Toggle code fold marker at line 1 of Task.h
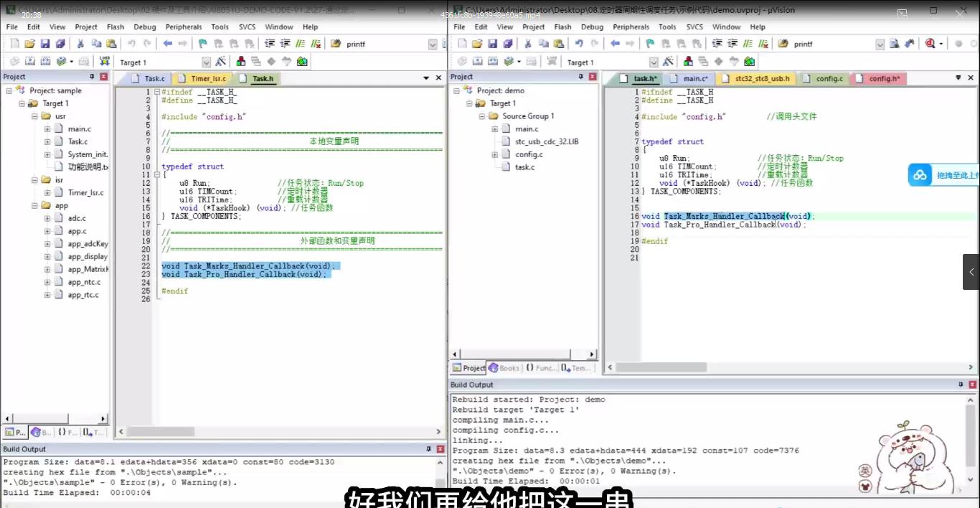The width and height of the screenshot is (980, 508). [x=156, y=92]
